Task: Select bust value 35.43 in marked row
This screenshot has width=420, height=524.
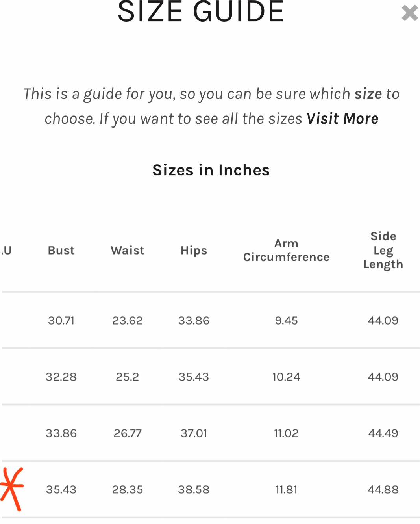Action: tap(61, 490)
